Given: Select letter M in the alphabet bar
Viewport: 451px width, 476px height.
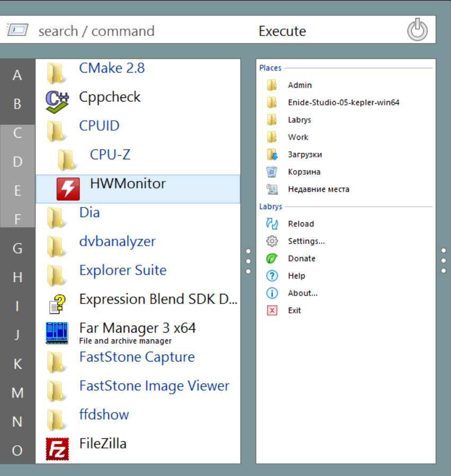Looking at the screenshot, I should (17, 393).
